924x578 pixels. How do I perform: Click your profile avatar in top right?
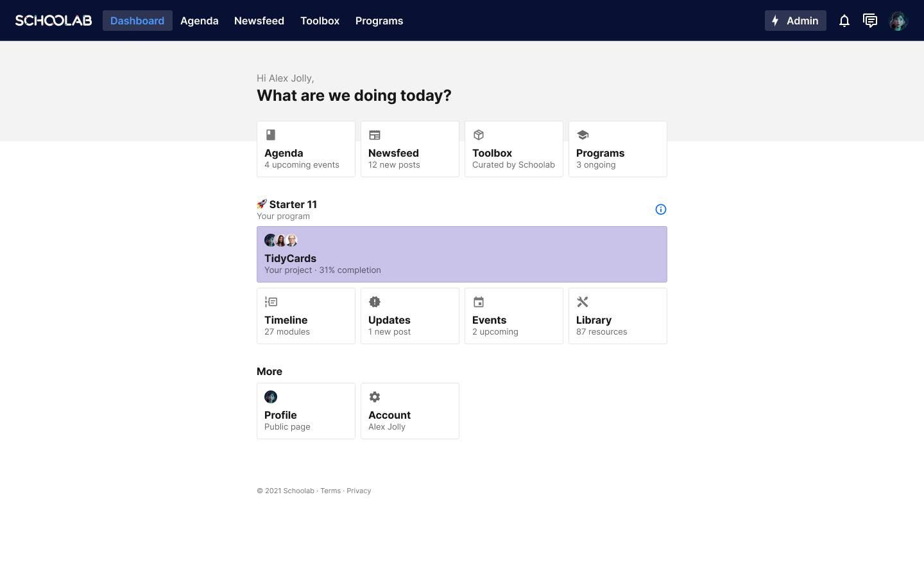coord(898,21)
